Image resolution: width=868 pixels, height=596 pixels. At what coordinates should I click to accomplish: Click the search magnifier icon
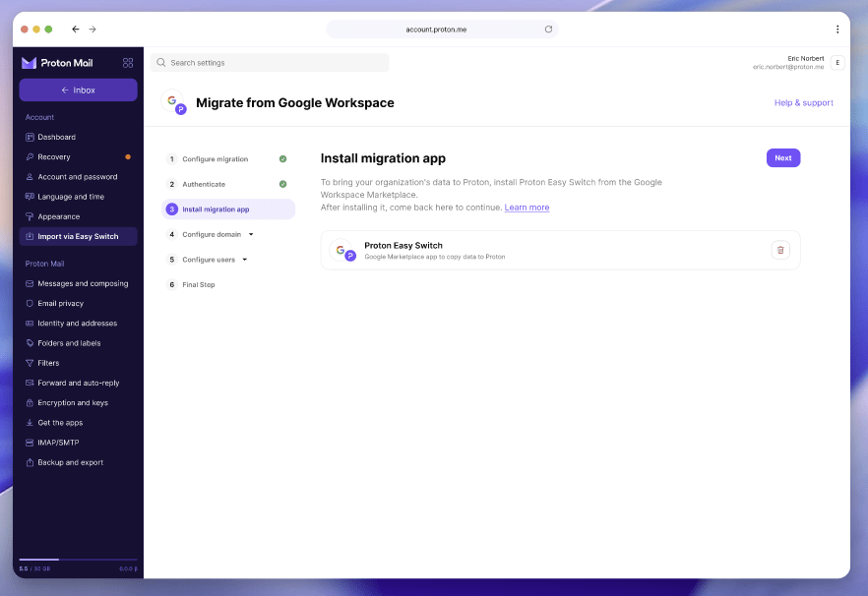[161, 63]
